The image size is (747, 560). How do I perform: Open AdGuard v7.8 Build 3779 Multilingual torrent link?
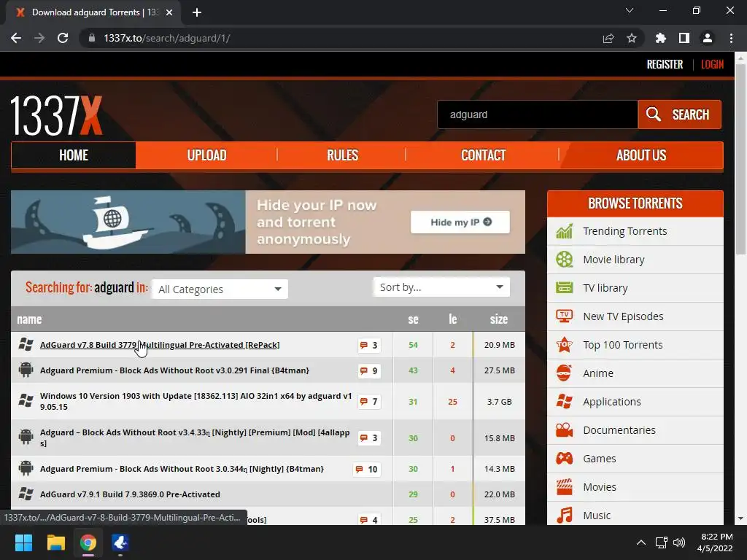[x=160, y=345]
